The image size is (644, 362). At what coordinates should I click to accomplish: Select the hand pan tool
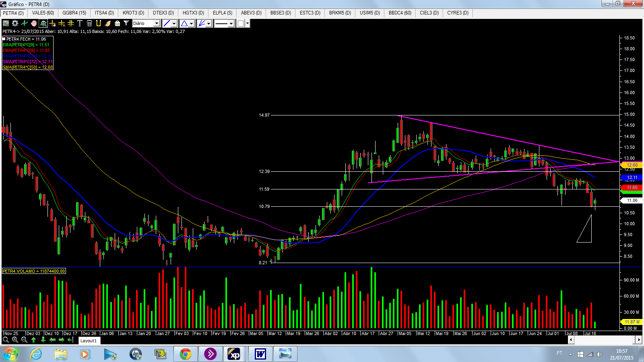[34, 23]
